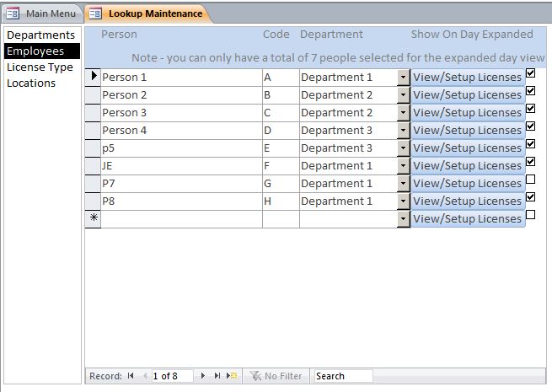552x392 pixels.
Task: Select row selector for Person 2
Action: click(93, 94)
